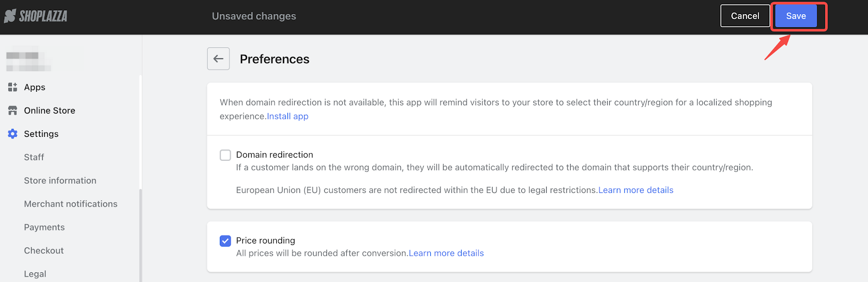Viewport: 868px width, 282px height.
Task: Uncheck the Price rounding checkbox
Action: point(225,241)
